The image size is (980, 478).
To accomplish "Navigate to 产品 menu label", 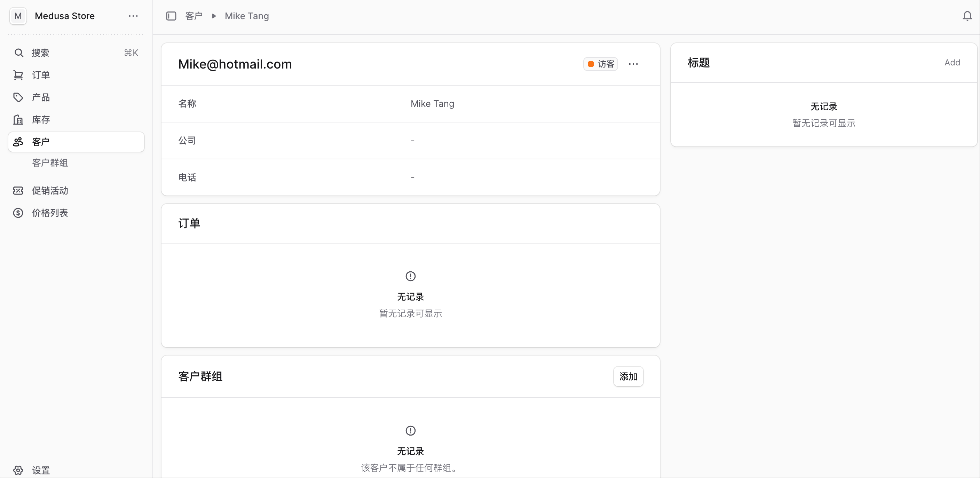I will coord(41,97).
